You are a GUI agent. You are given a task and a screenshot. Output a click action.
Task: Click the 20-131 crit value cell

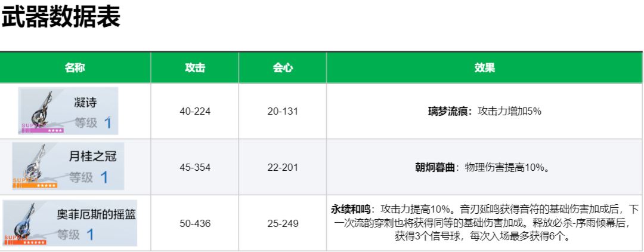point(283,111)
